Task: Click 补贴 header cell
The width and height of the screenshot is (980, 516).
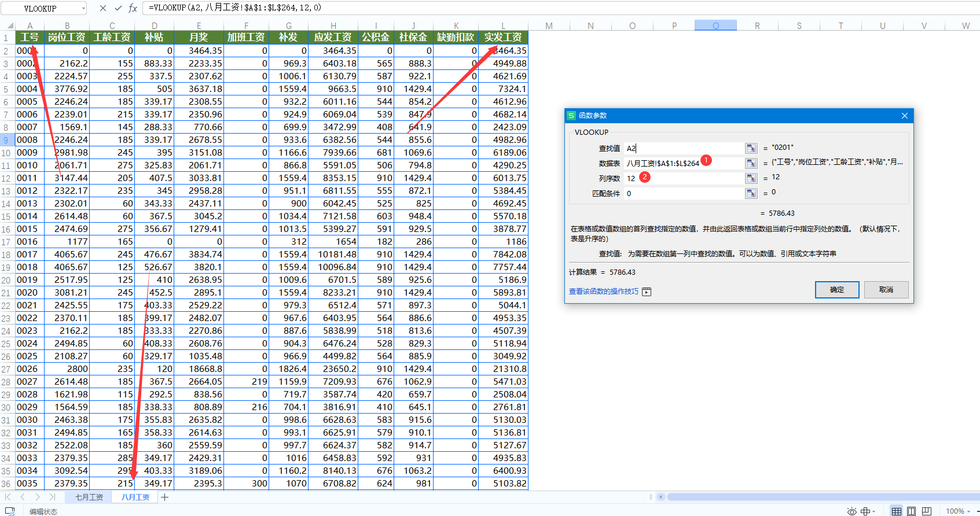Action: tap(154, 37)
